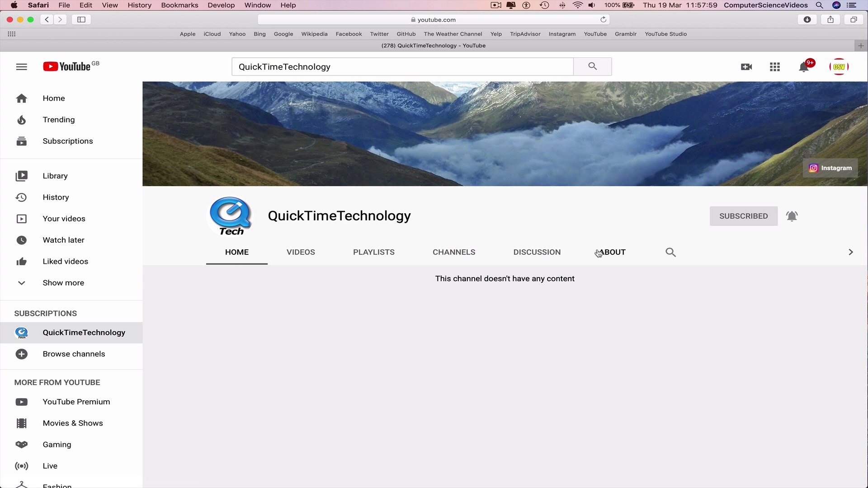This screenshot has width=868, height=488.
Task: Click the hamburger guide menu icon
Action: (x=21, y=66)
